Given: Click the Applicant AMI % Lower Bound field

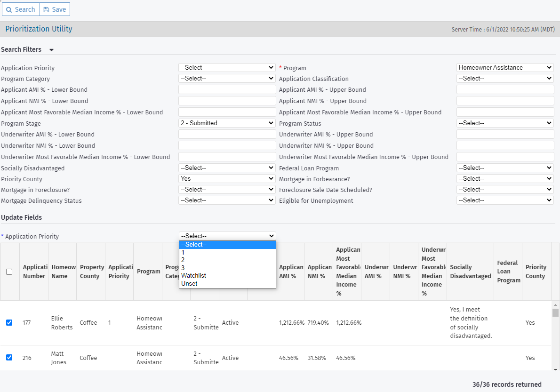Looking at the screenshot, I should (226, 89).
